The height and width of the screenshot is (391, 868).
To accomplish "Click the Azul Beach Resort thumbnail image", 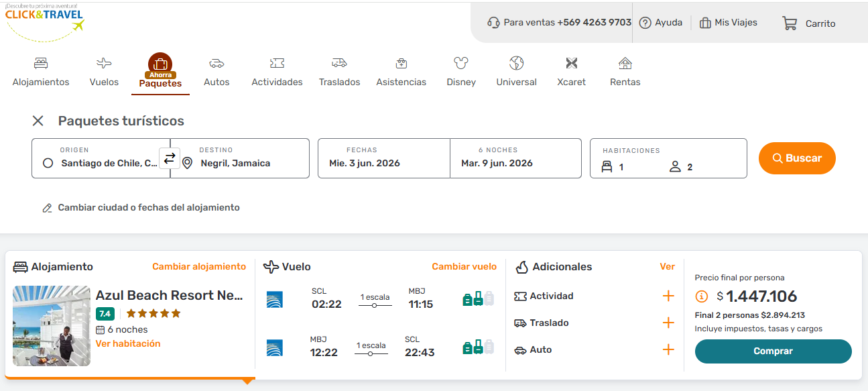I will pos(52,325).
